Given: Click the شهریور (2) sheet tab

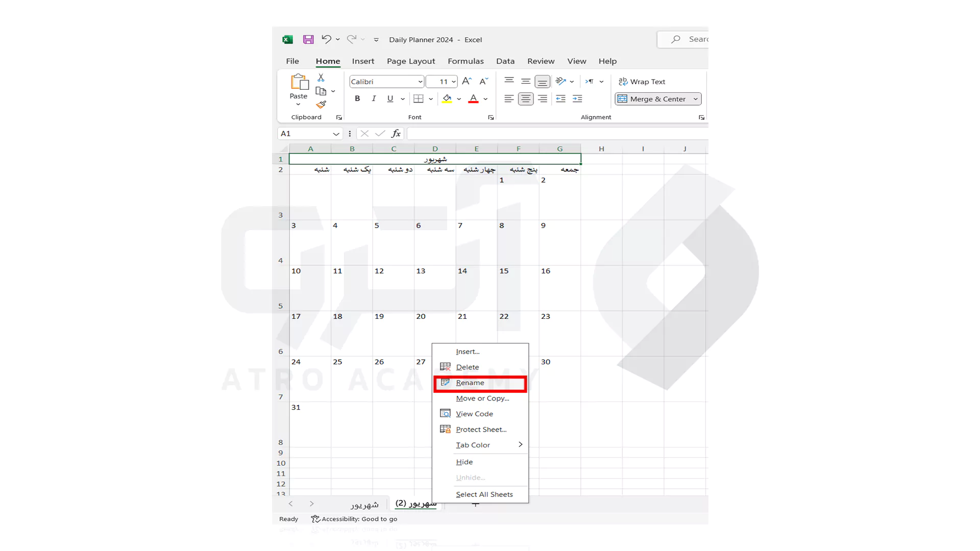Looking at the screenshot, I should tap(416, 503).
